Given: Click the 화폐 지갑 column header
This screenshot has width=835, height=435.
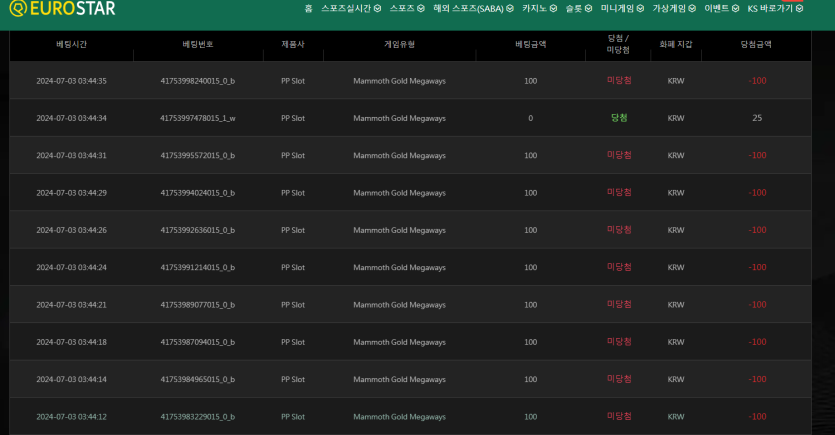Looking at the screenshot, I should click(676, 44).
